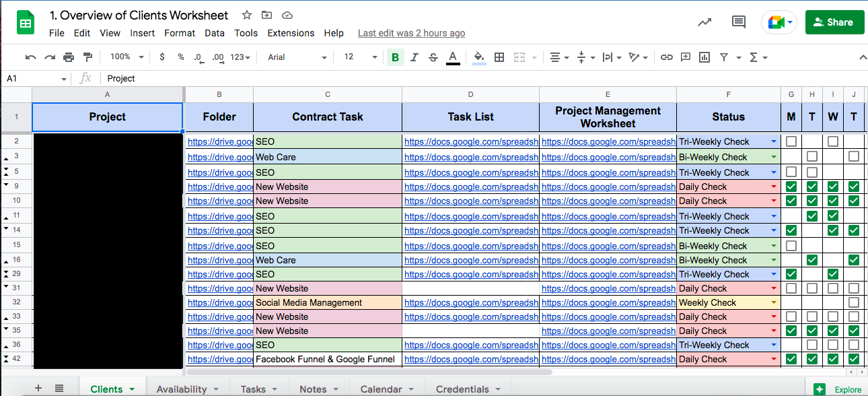Uncheck Monday checkbox in row 9
868x396 pixels.
[791, 187]
